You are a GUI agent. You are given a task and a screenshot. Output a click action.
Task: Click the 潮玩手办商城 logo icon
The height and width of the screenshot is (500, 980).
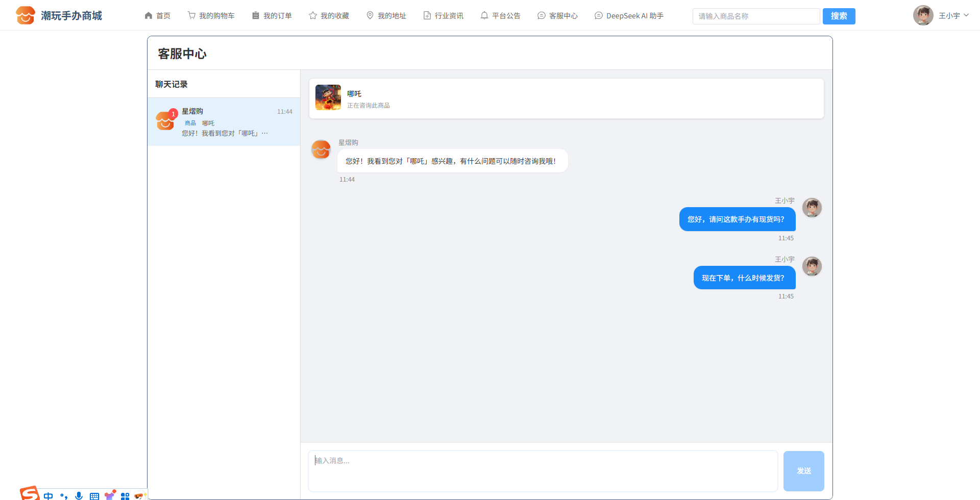26,15
